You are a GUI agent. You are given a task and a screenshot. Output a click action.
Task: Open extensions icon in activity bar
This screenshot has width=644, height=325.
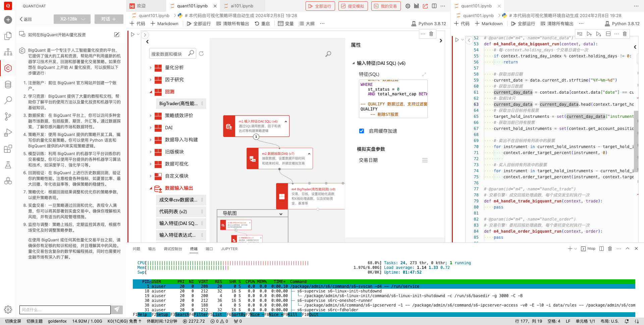pyautogui.click(x=8, y=149)
